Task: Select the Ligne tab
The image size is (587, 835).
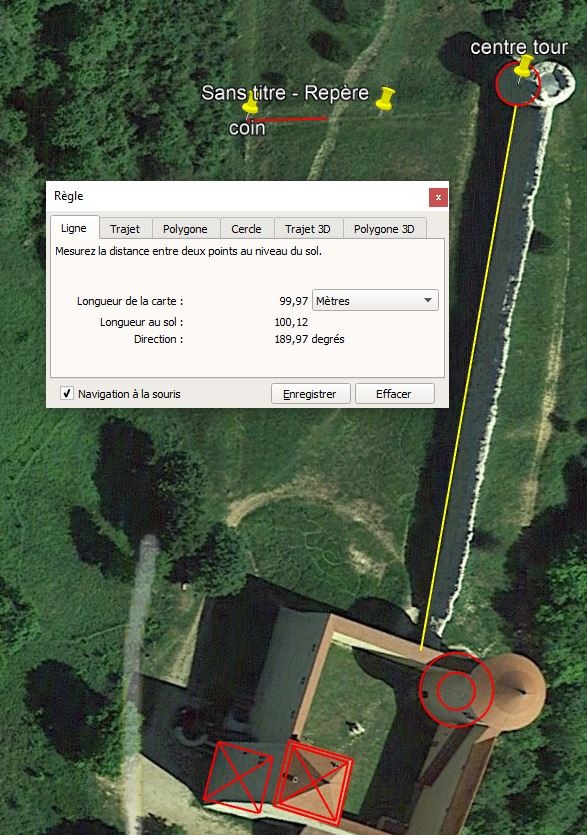Action: pyautogui.click(x=74, y=228)
